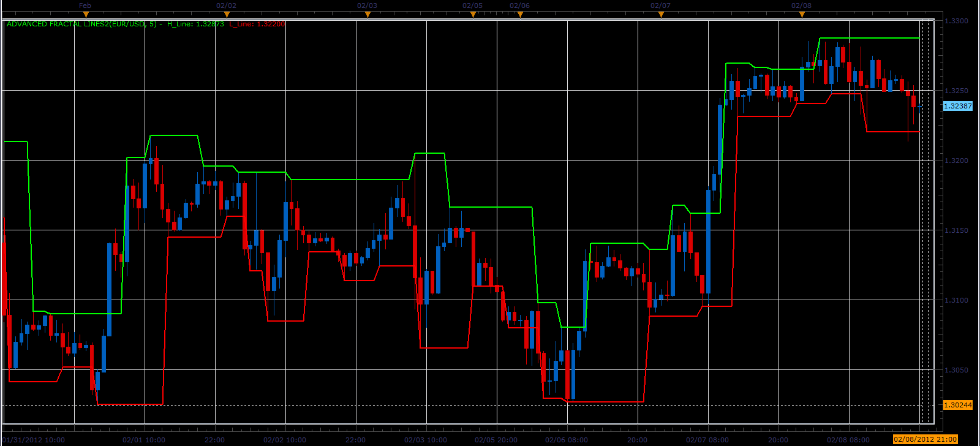Click the orange day marker under Feb
The width and height of the screenshot is (980, 446).
pyautogui.click(x=86, y=14)
